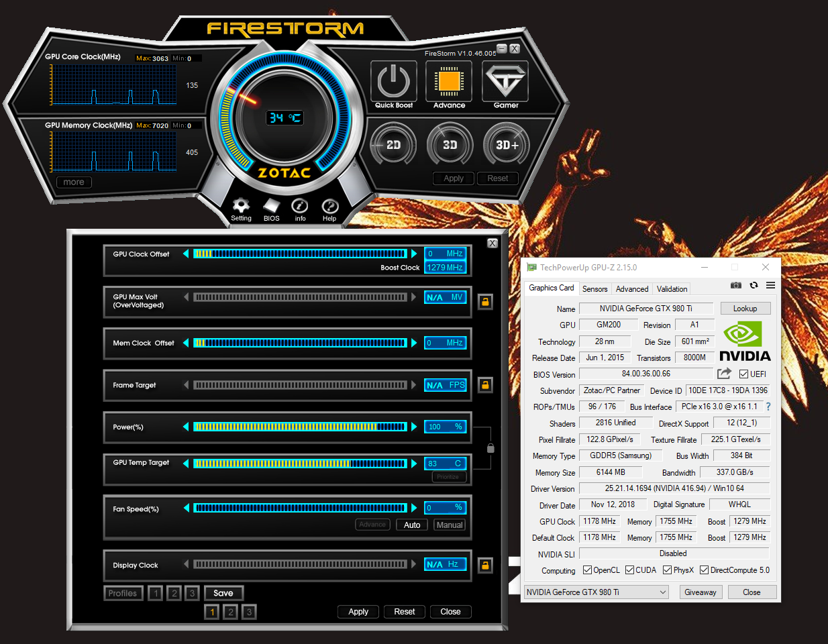Increase Power percent with right arrow
This screenshot has width=828, height=644.
[414, 427]
